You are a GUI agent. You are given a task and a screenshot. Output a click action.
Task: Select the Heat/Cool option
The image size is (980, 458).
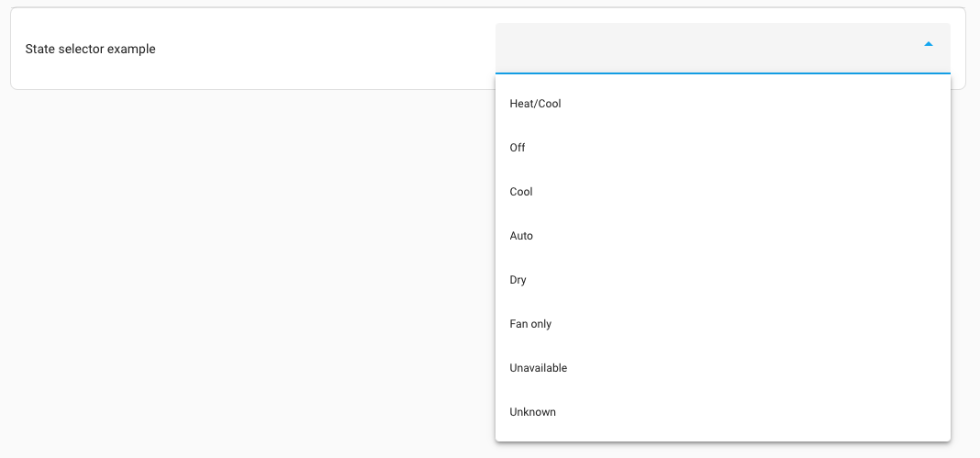[x=535, y=104]
